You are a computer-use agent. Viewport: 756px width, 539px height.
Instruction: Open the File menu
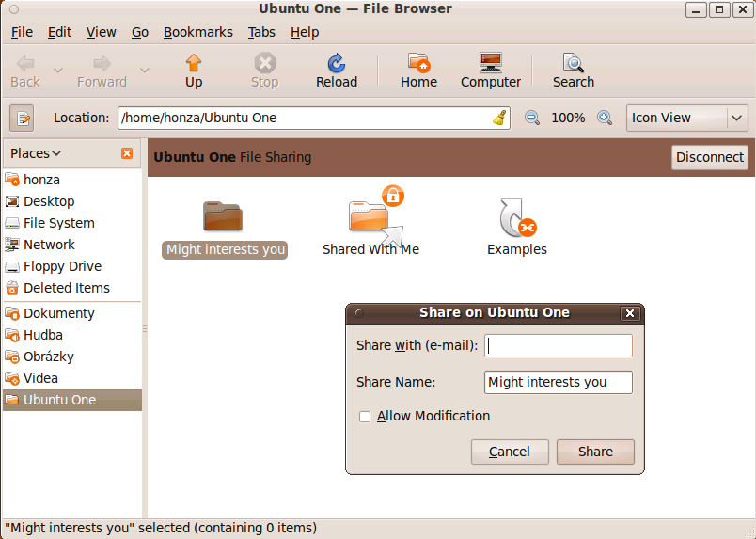[x=22, y=32]
